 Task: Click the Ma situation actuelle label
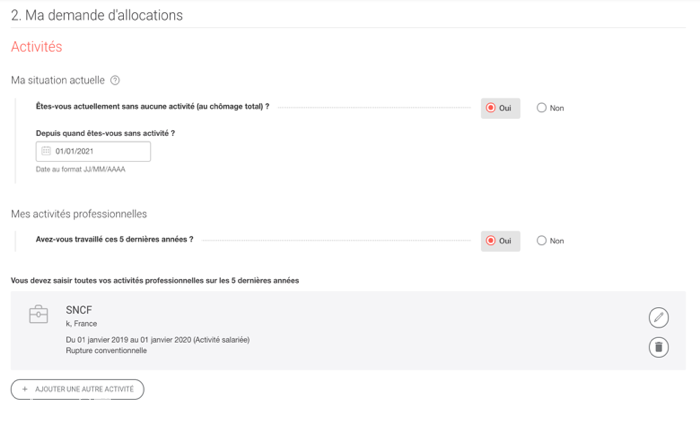pos(58,80)
